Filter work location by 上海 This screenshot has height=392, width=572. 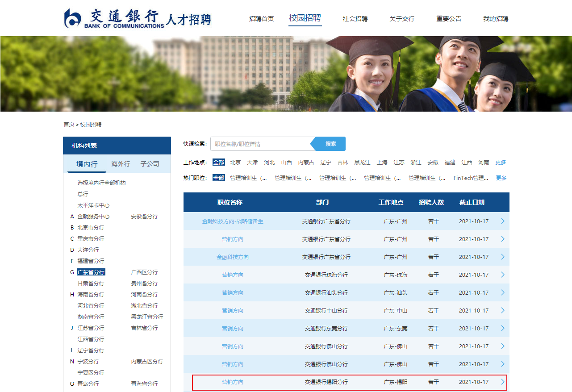pos(382,163)
